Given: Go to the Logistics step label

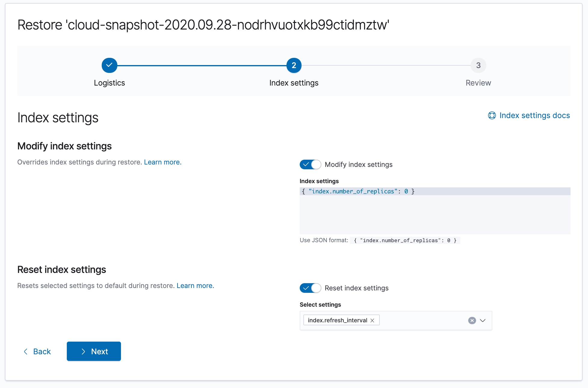Looking at the screenshot, I should click(109, 83).
